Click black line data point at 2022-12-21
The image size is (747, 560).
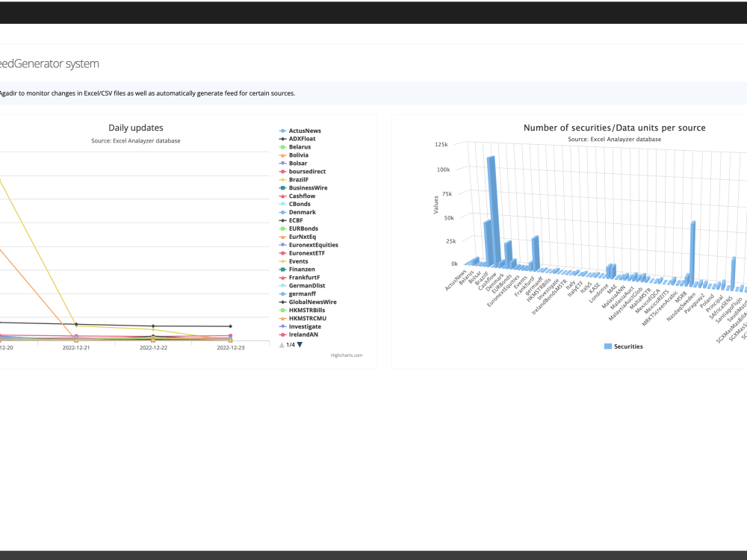pyautogui.click(x=76, y=324)
